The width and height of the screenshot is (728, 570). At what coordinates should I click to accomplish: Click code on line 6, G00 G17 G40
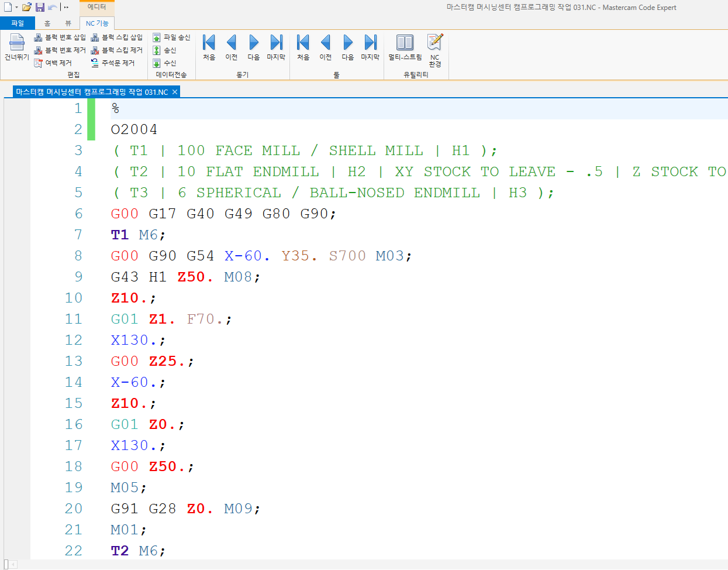point(223,214)
